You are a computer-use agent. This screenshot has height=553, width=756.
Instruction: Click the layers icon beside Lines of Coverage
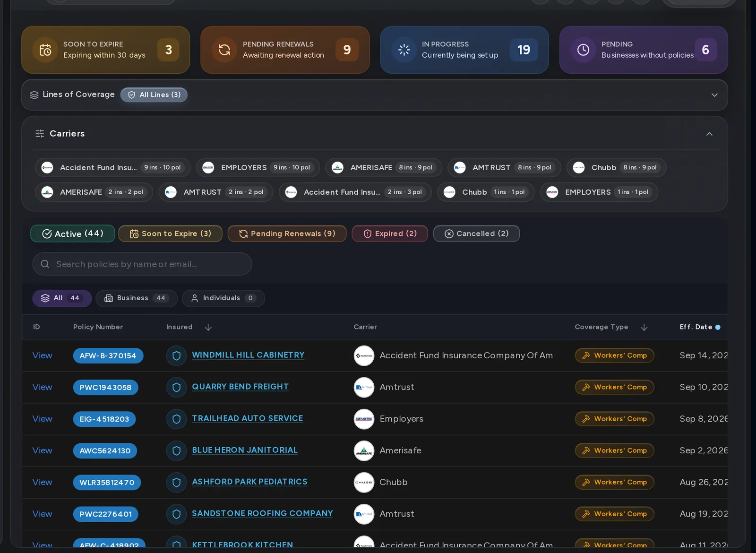(34, 95)
